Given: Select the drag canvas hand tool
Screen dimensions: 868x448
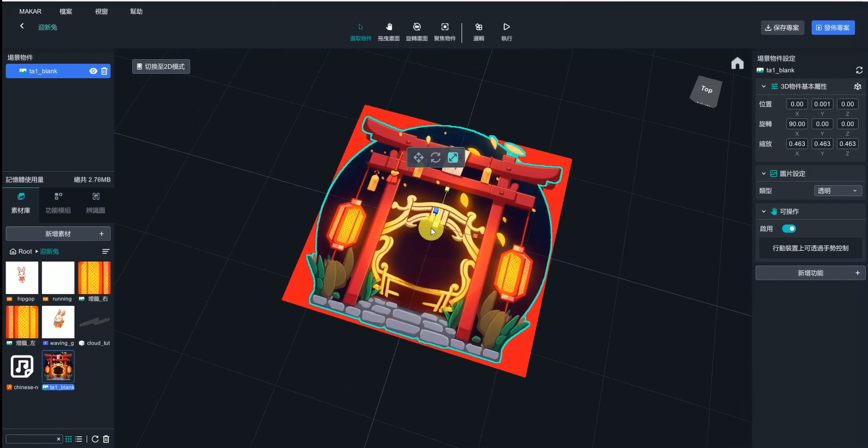Looking at the screenshot, I should (x=388, y=31).
